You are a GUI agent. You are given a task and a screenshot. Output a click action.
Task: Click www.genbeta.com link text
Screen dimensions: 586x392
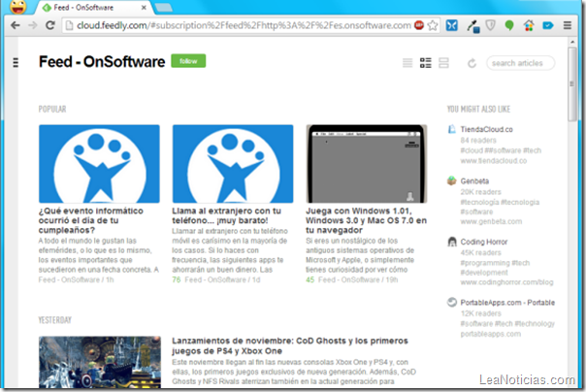[x=491, y=221]
